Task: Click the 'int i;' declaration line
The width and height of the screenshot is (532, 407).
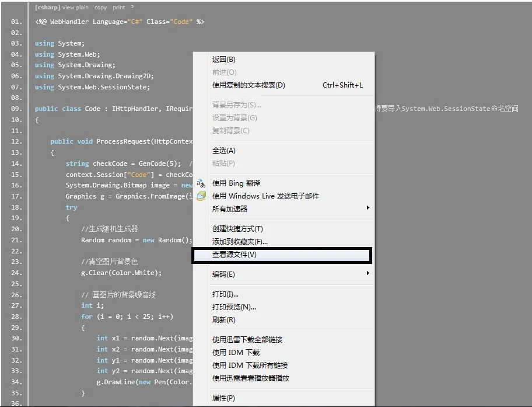Action: pyautogui.click(x=93, y=305)
